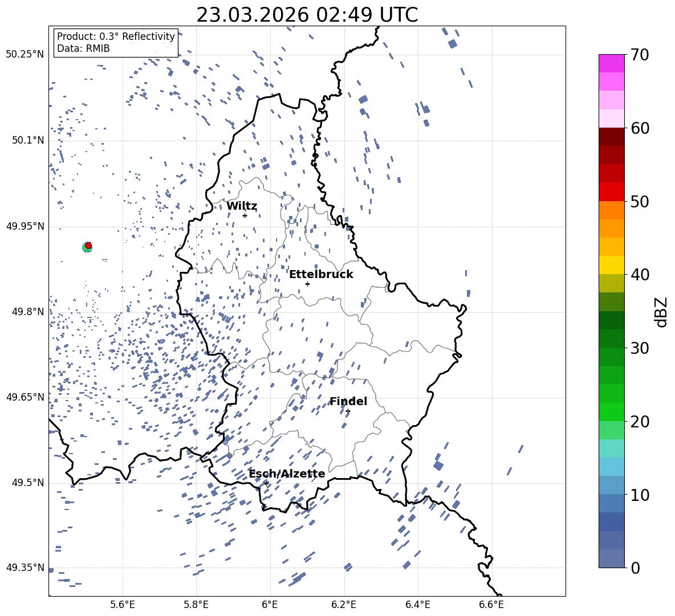The image size is (675, 616).
Task: Click the Esch/Alzette station cross marker
Action: [x=266, y=483]
